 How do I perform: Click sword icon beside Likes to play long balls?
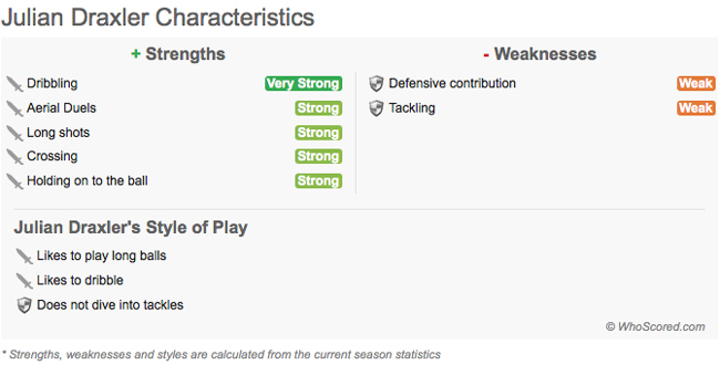click(x=24, y=257)
